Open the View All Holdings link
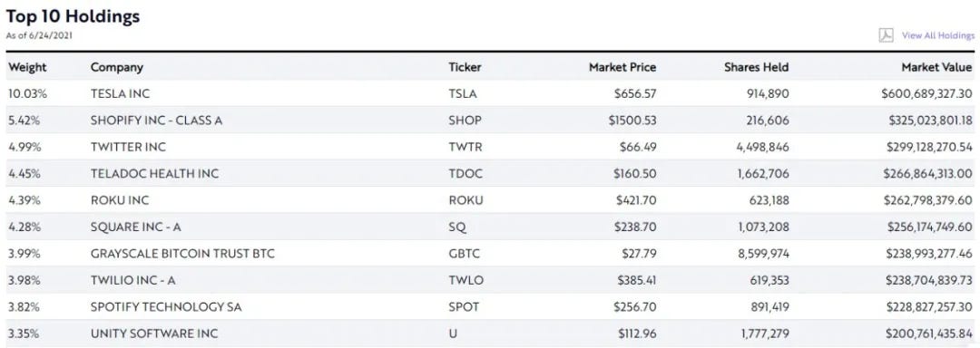The image size is (980, 348). tap(937, 35)
